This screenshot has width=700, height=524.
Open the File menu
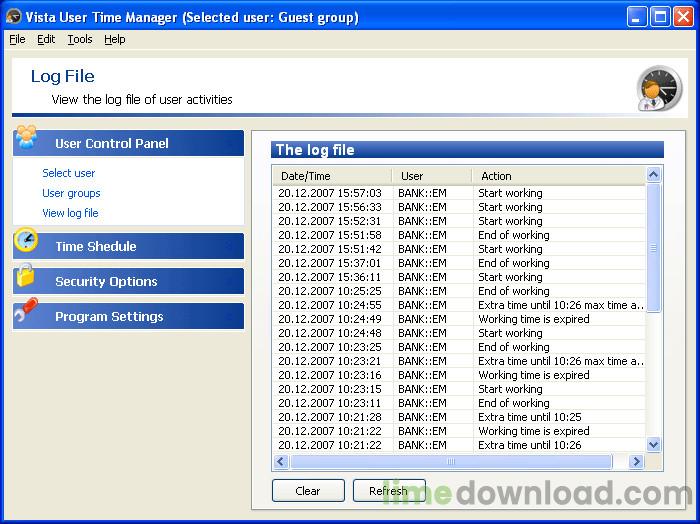(x=17, y=39)
